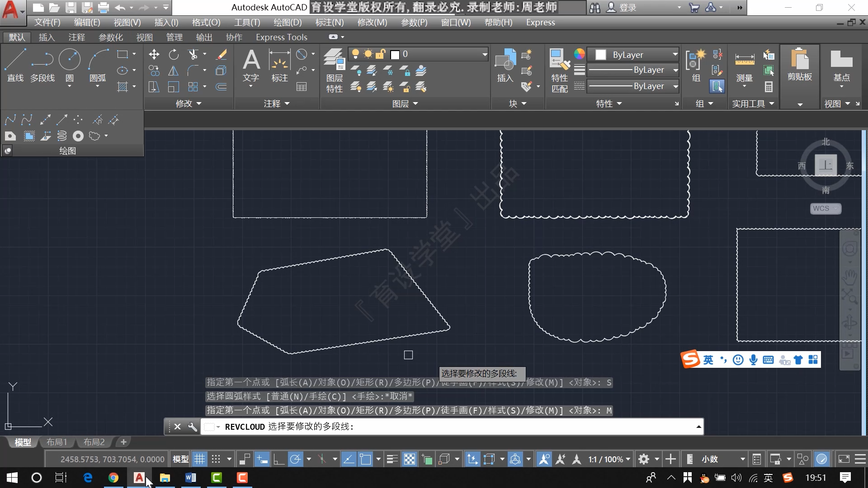Click the Rotate tool icon
The height and width of the screenshot is (488, 868).
click(x=174, y=55)
